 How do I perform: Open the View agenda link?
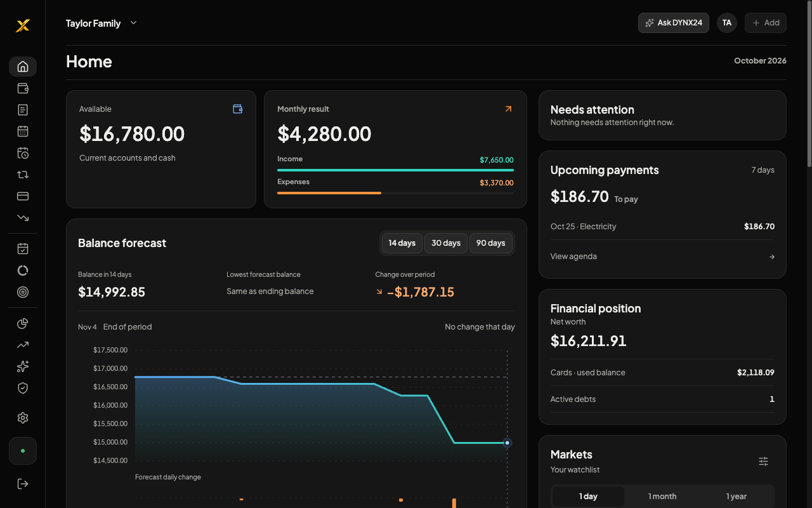pyautogui.click(x=662, y=257)
